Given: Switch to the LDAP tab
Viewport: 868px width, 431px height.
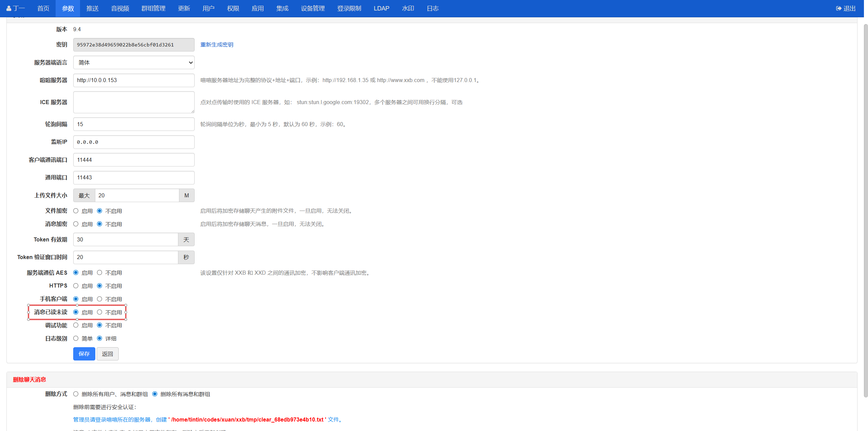Looking at the screenshot, I should coord(381,8).
